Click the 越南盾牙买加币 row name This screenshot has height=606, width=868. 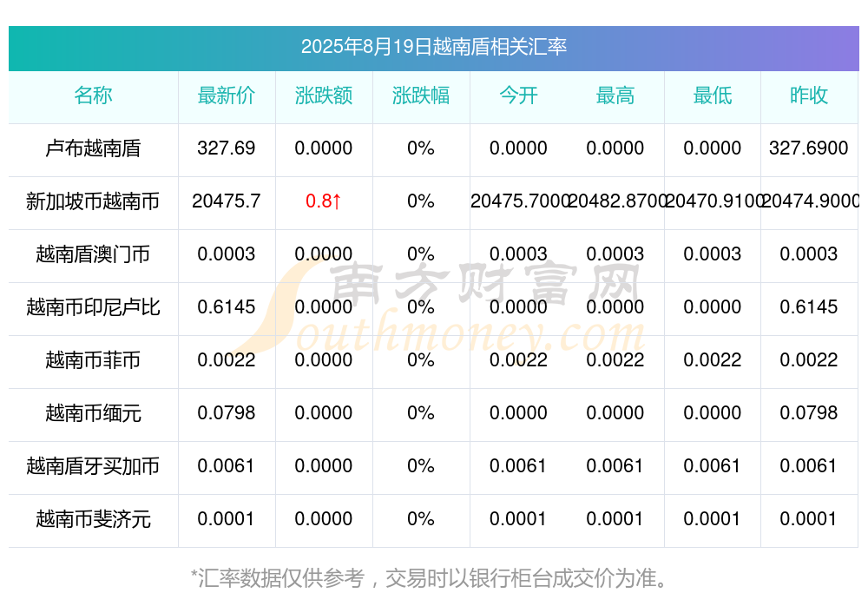(x=93, y=466)
